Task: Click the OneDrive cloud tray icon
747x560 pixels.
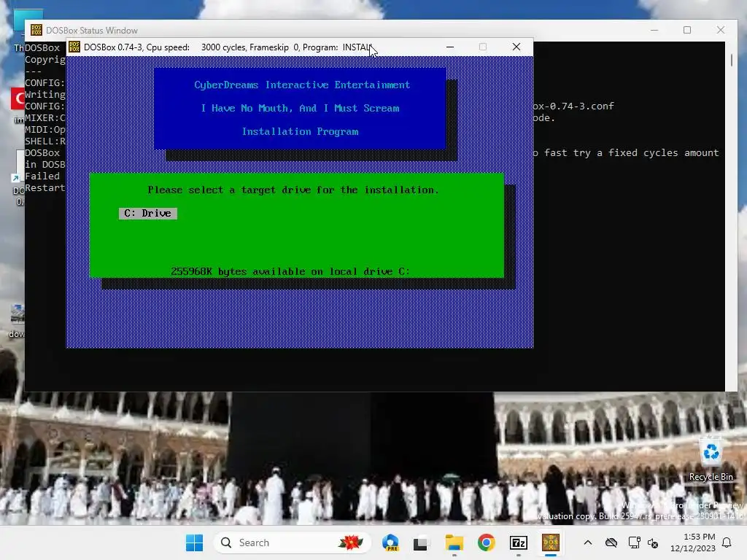Action: pos(611,542)
